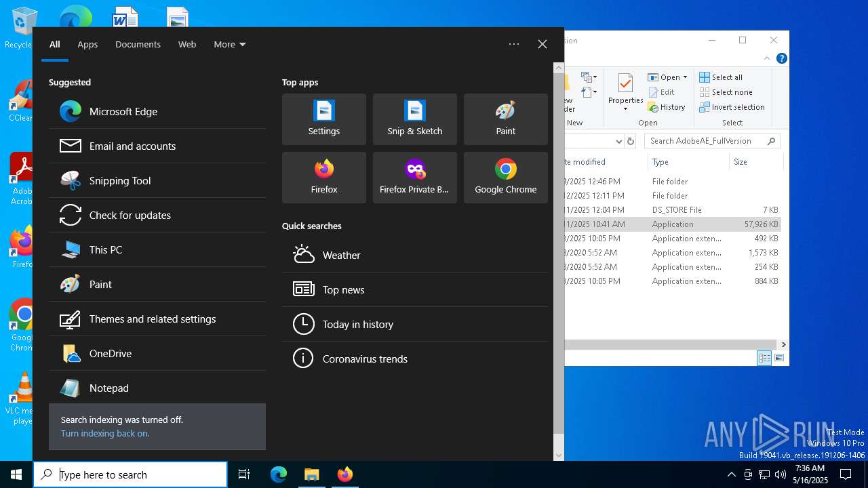Refresh the Explorer address bar
The height and width of the screenshot is (488, 868).
tap(631, 141)
